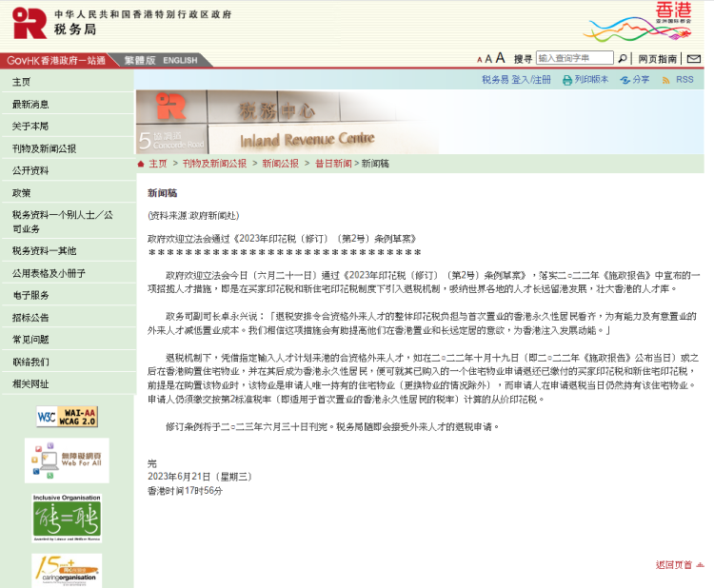Click the text (资料来源:政府新闻处)
The width and height of the screenshot is (714, 588).
coord(193,215)
